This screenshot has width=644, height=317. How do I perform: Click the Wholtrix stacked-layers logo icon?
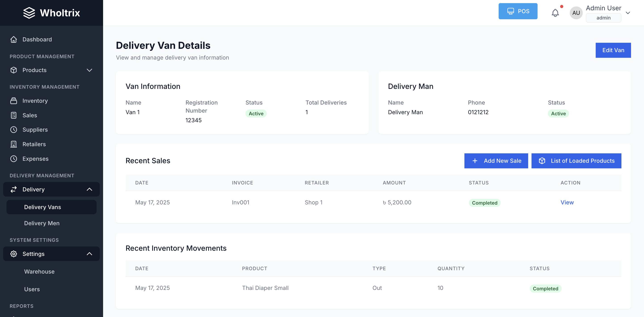pyautogui.click(x=29, y=13)
